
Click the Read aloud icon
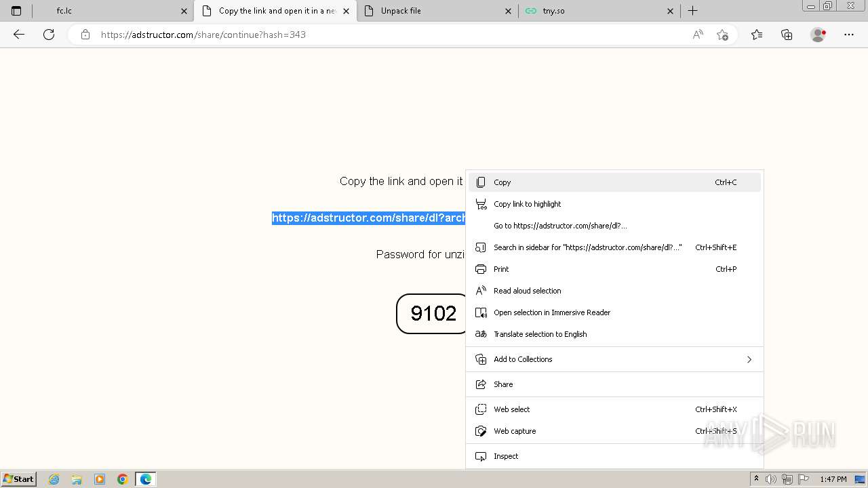tap(481, 291)
